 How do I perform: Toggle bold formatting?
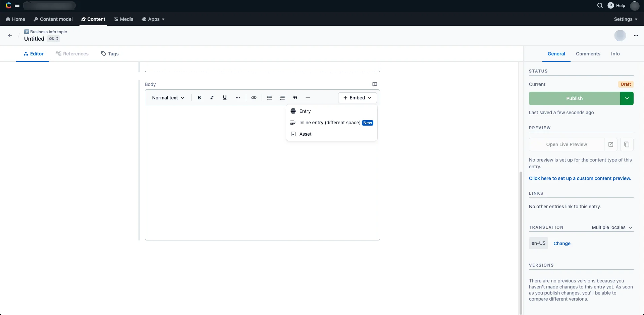pos(199,98)
